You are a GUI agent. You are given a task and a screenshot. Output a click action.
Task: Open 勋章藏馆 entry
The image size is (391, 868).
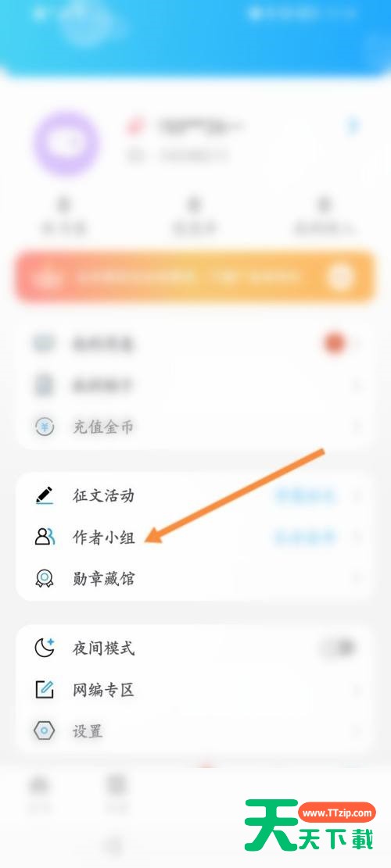pos(195,579)
